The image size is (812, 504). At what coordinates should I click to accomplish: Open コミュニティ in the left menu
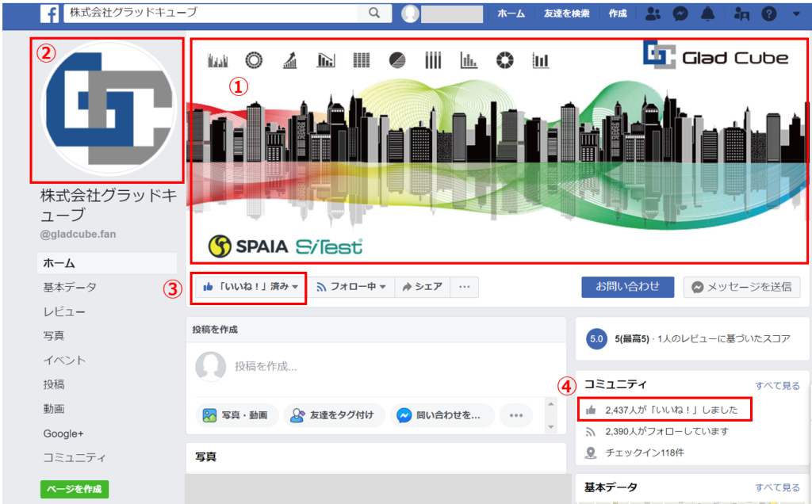click(75, 457)
